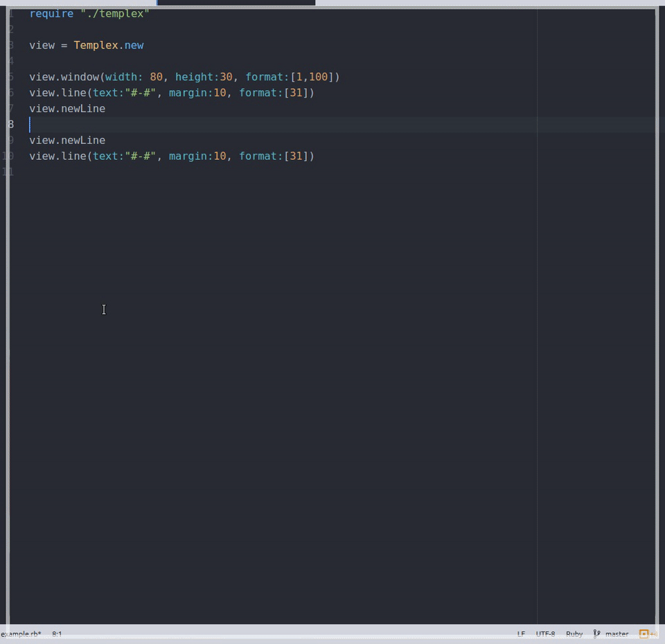Click on height:30 parameter
This screenshot has height=644, width=665.
[x=204, y=77]
